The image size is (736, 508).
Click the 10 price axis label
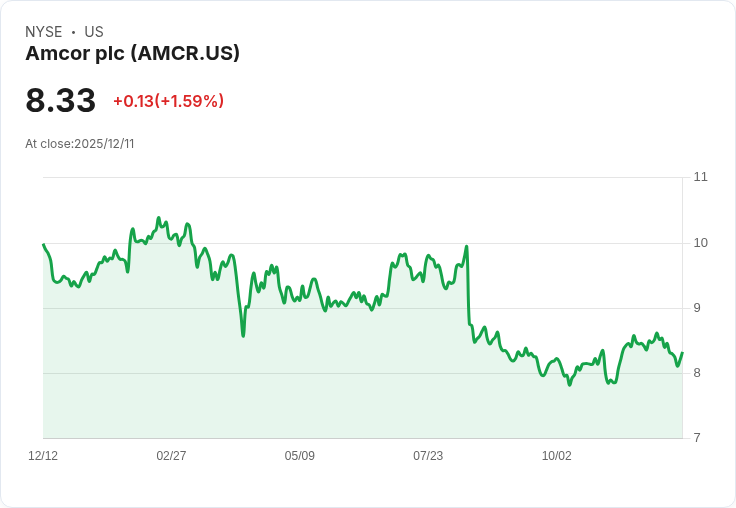pos(700,243)
